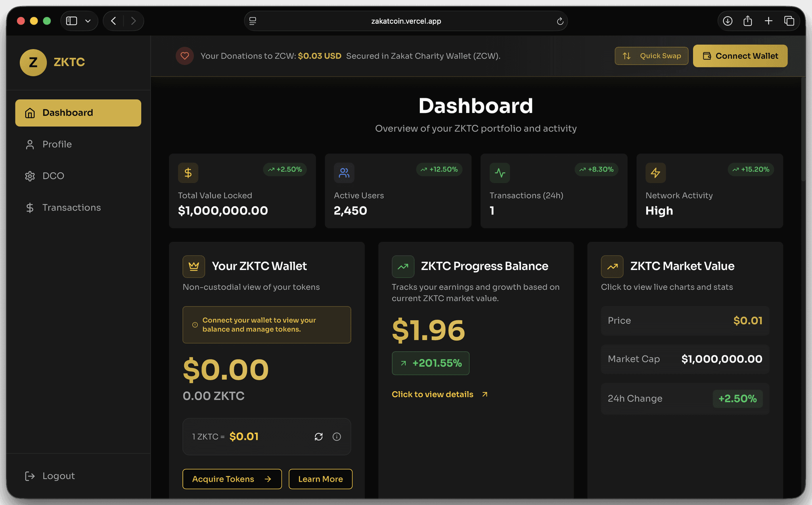Click the info icon beside ZKTC price
This screenshot has width=812, height=505.
(x=337, y=436)
